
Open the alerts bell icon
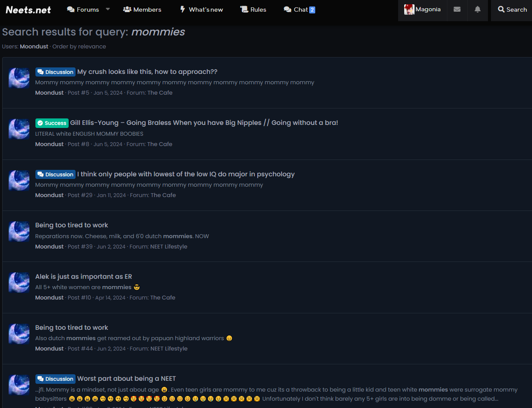478,10
